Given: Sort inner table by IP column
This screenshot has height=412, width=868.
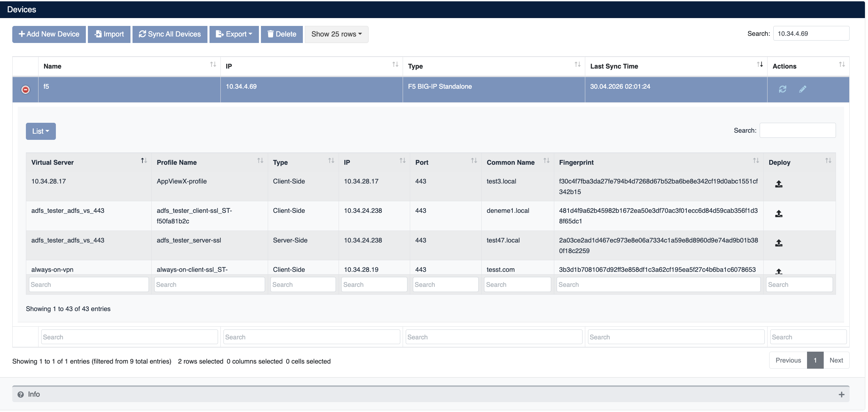Looking at the screenshot, I should (x=403, y=161).
